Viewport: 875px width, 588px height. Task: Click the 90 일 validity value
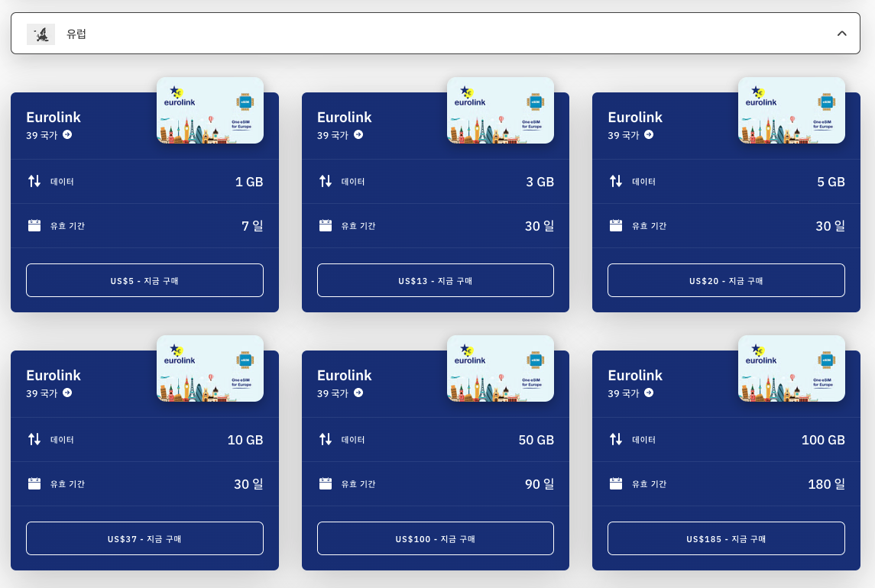(540, 484)
